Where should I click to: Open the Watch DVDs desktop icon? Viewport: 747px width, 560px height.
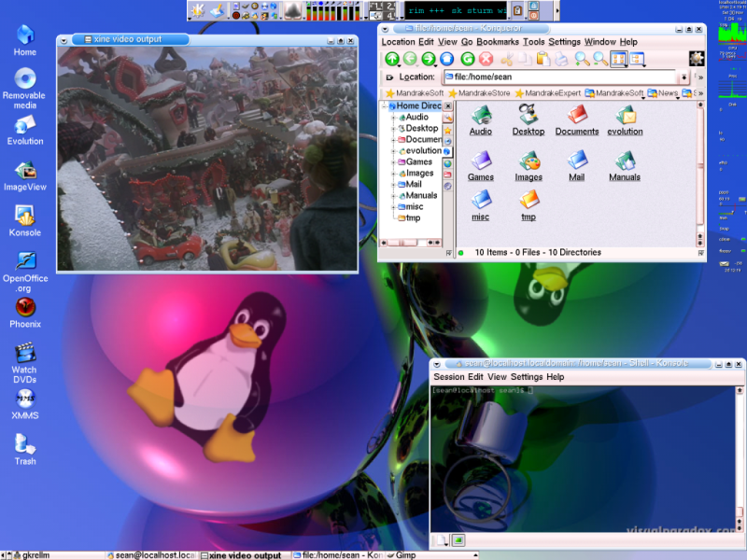(x=24, y=363)
